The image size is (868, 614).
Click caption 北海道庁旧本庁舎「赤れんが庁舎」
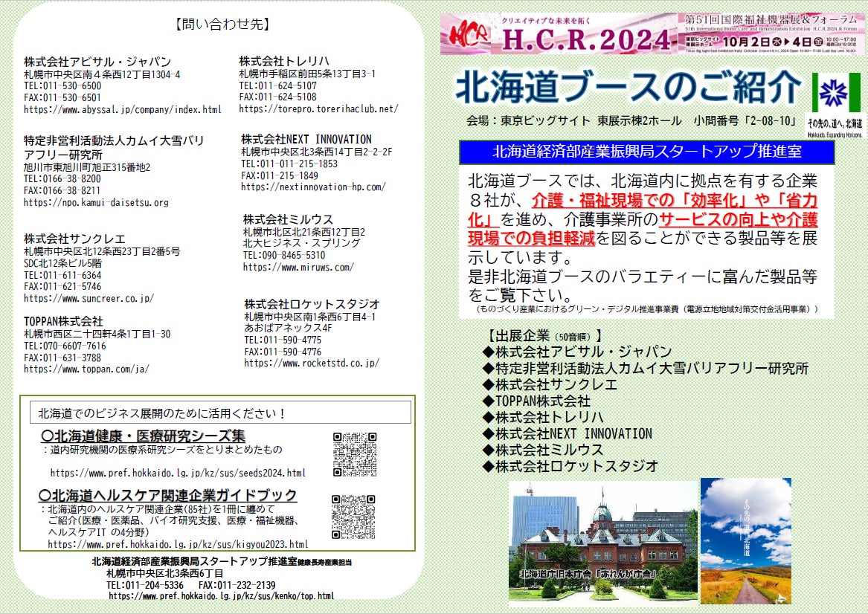(588, 574)
